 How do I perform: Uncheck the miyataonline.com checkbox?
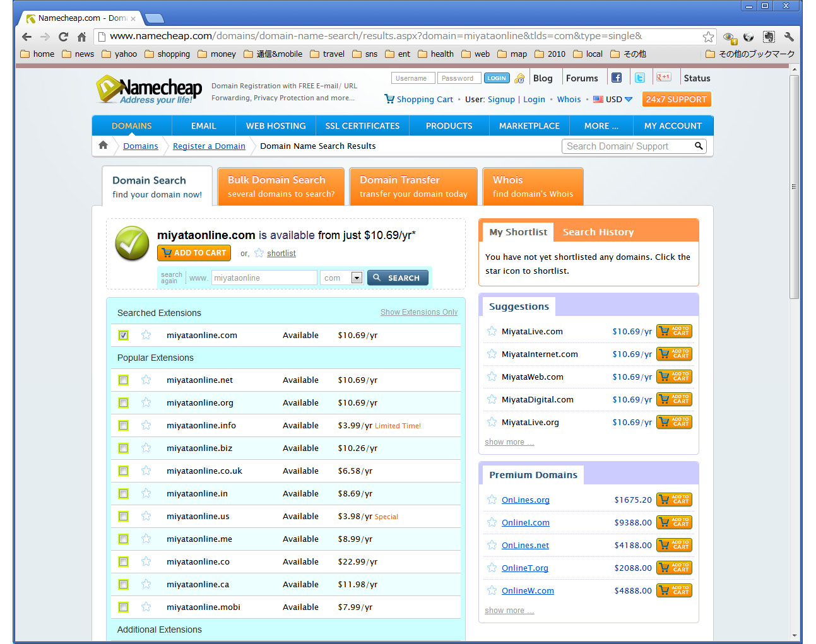coord(124,336)
